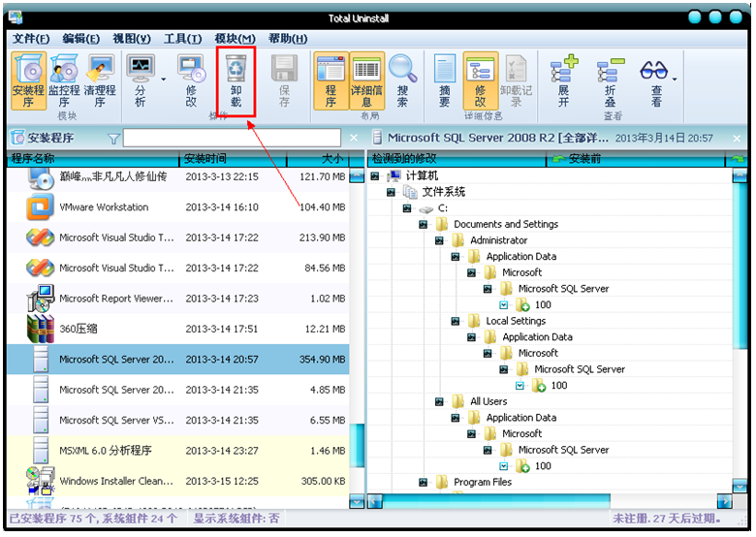Close the SQL Server details panel
Viewport: 756px width, 537px height.
point(737,139)
